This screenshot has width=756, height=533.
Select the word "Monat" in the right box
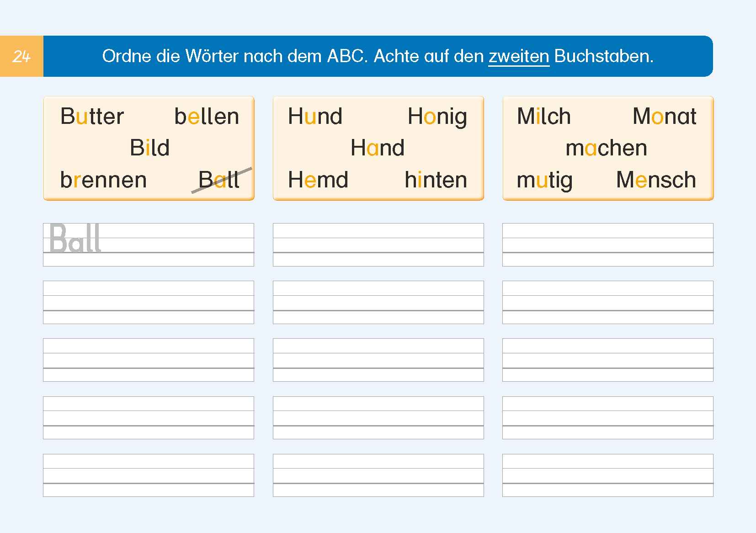click(665, 116)
